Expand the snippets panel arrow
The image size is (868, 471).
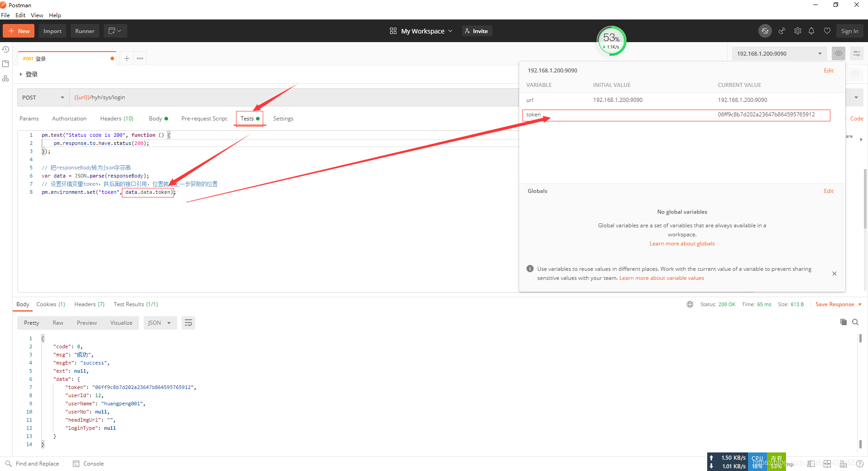(x=861, y=139)
